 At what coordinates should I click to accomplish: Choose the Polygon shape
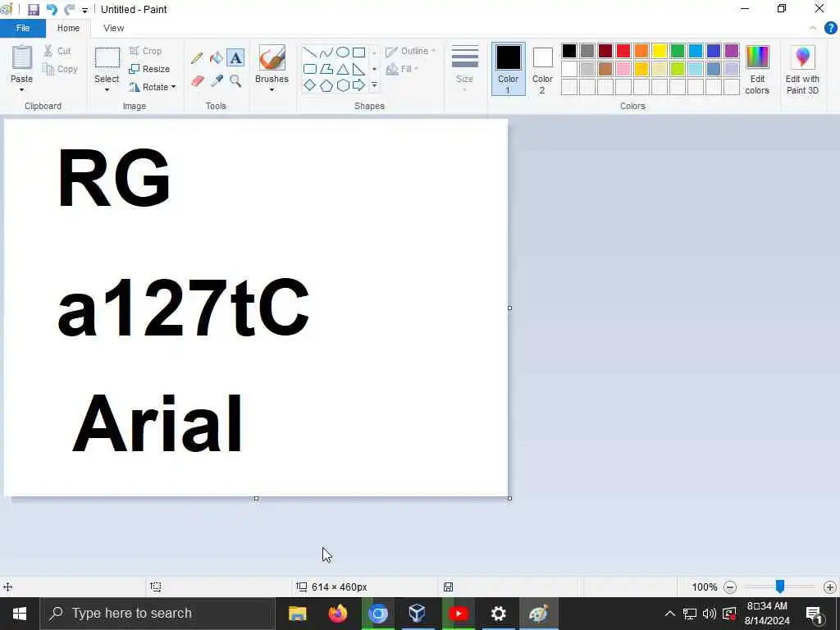[326, 69]
